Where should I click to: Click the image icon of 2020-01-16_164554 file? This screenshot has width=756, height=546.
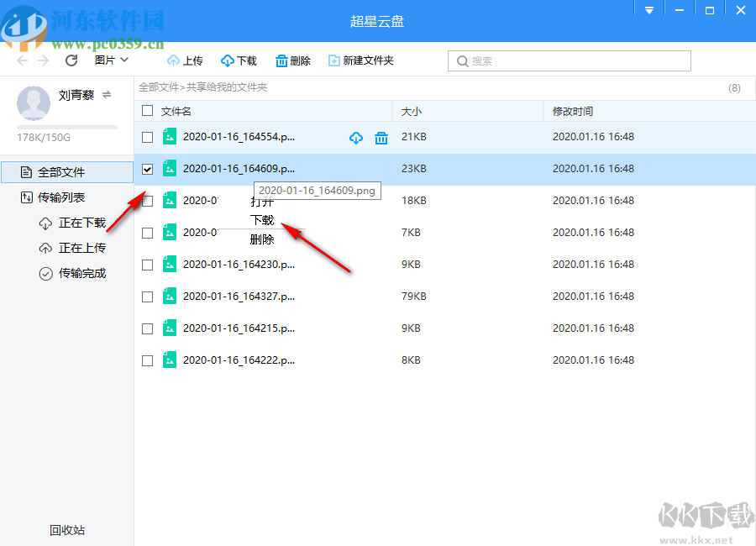click(170, 136)
